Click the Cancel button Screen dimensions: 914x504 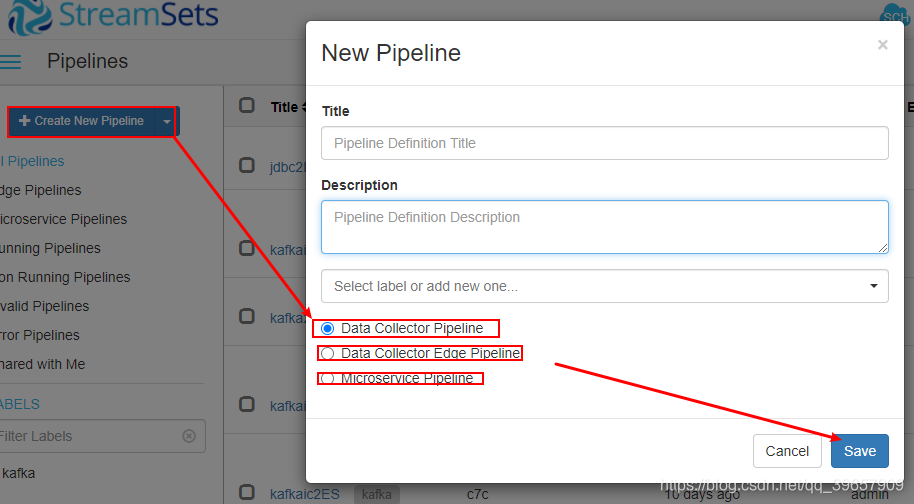[787, 451]
